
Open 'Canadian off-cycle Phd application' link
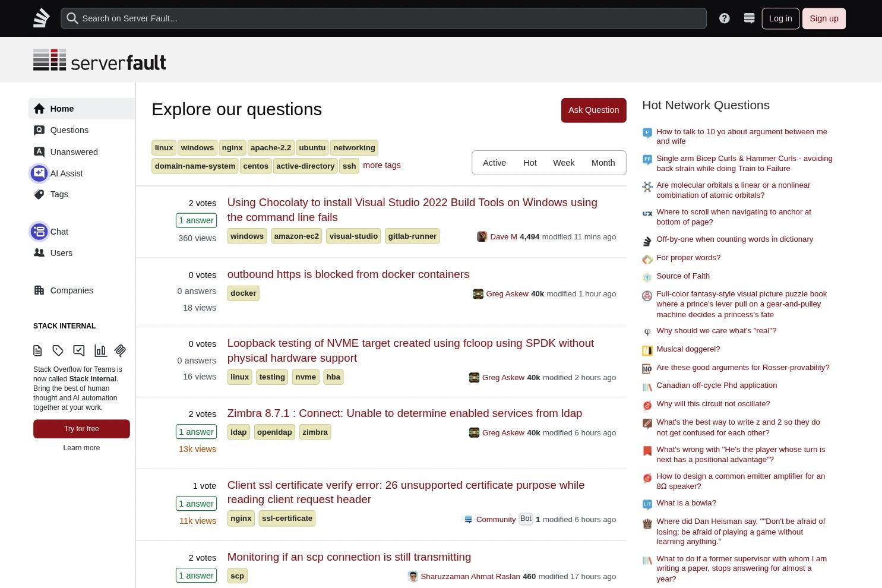716,385
